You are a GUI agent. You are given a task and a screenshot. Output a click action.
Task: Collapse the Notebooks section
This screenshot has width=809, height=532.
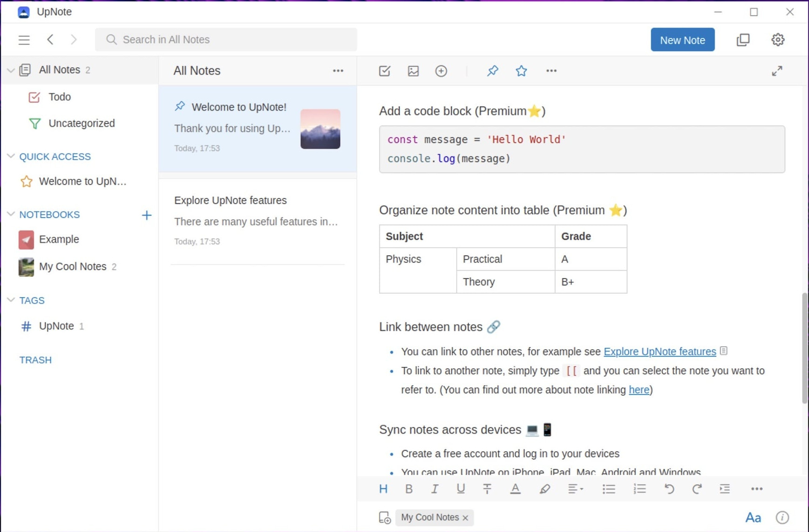[11, 214]
